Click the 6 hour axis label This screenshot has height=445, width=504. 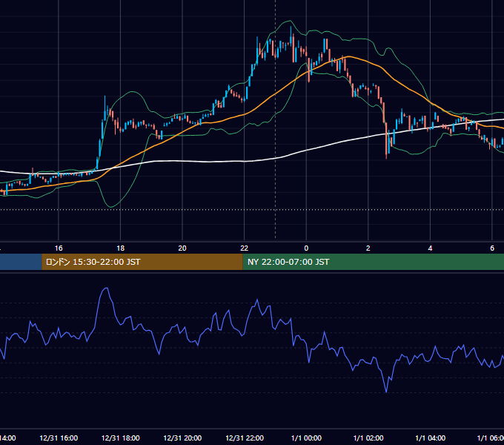tap(492, 248)
